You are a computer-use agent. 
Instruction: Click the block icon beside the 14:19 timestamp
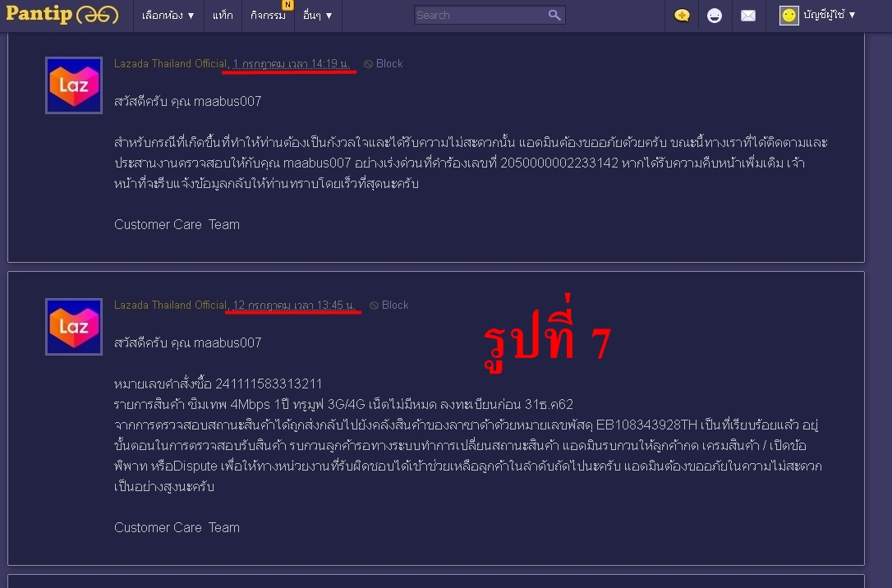tap(368, 64)
